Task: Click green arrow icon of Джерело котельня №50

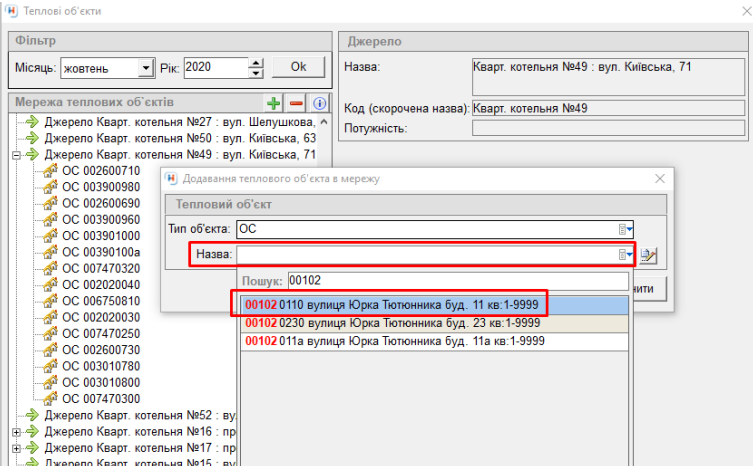Action: (x=31, y=138)
